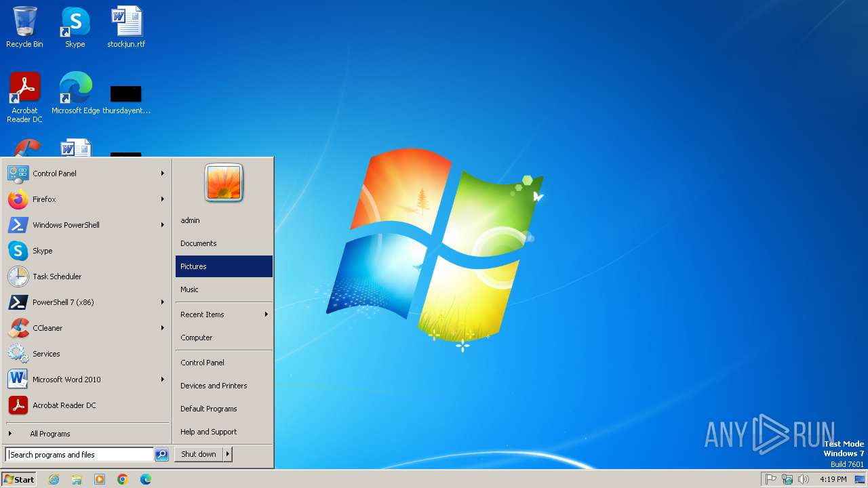The height and width of the screenshot is (488, 868).
Task: Click the Show desktop button in the tray
Action: [860, 479]
